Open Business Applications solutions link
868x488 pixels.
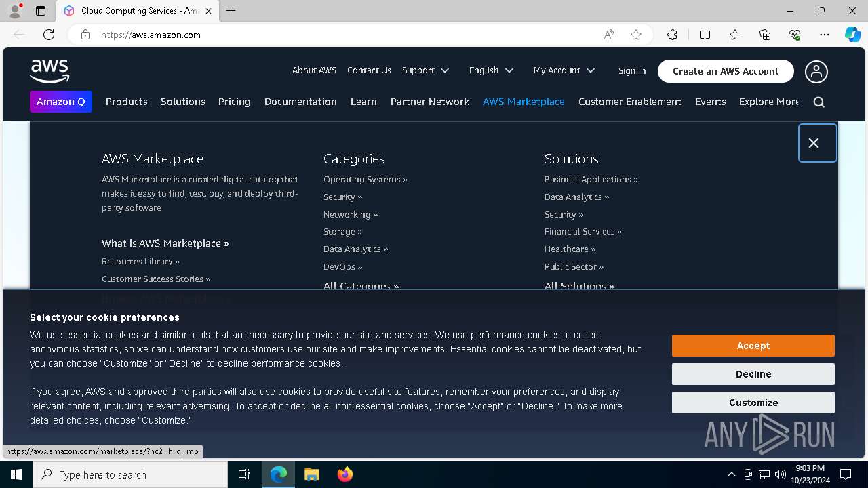point(591,180)
